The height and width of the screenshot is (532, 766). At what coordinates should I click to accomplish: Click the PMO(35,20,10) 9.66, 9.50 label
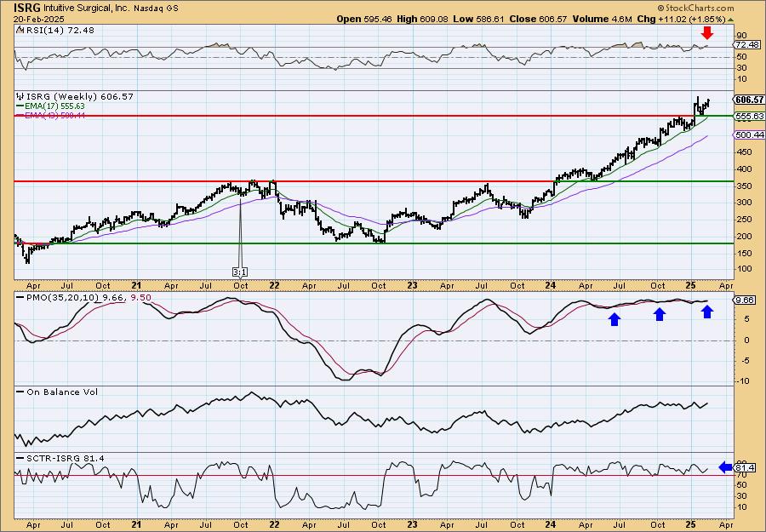(x=88, y=298)
